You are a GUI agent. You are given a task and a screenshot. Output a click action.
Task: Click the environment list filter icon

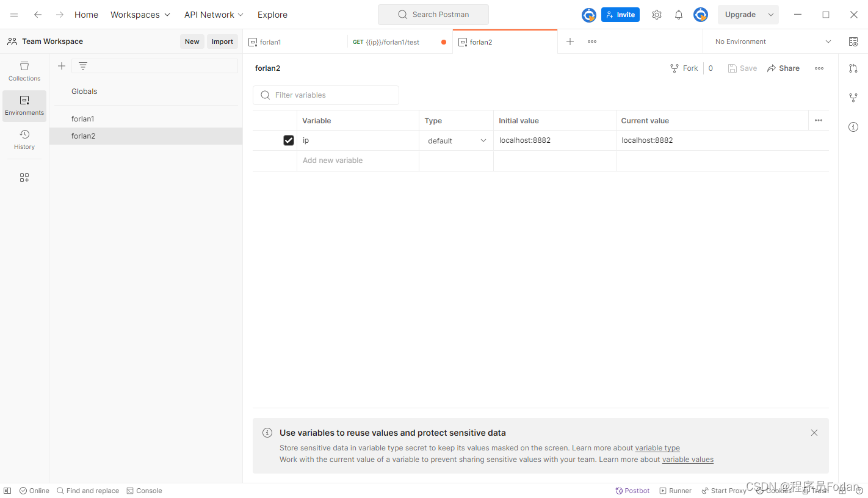83,66
